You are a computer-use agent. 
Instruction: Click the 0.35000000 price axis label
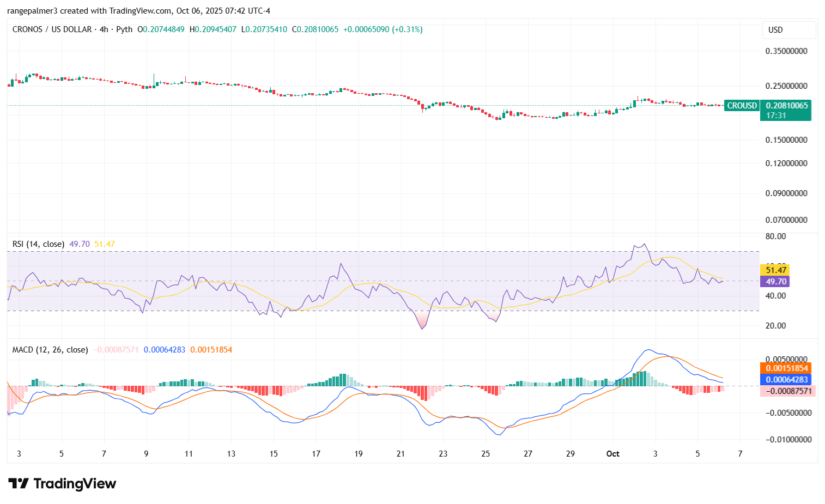tap(786, 51)
